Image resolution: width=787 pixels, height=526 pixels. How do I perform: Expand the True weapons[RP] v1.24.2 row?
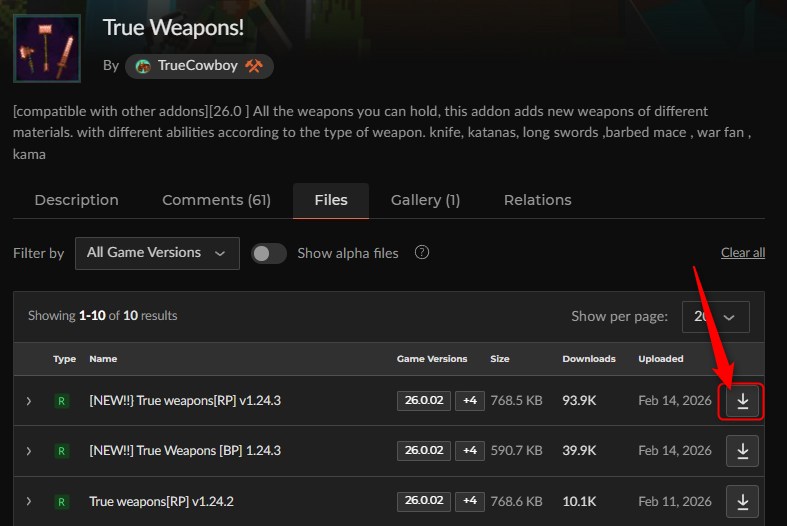coord(29,501)
